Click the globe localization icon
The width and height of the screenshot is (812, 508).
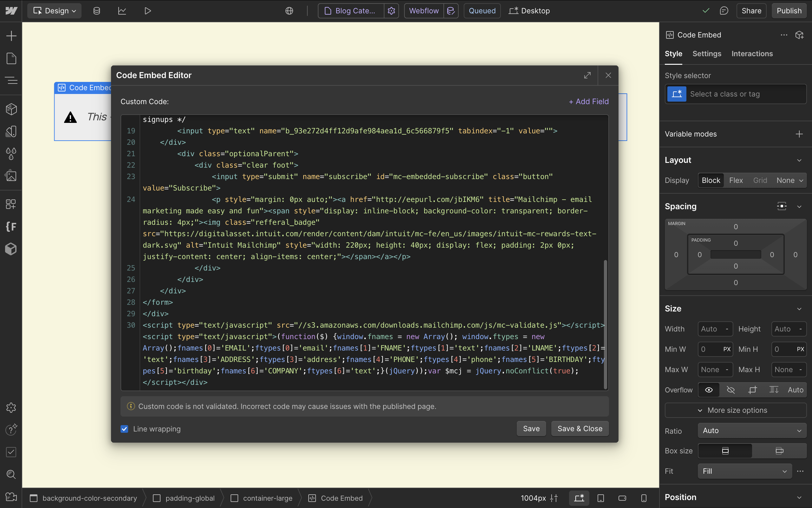coord(289,11)
